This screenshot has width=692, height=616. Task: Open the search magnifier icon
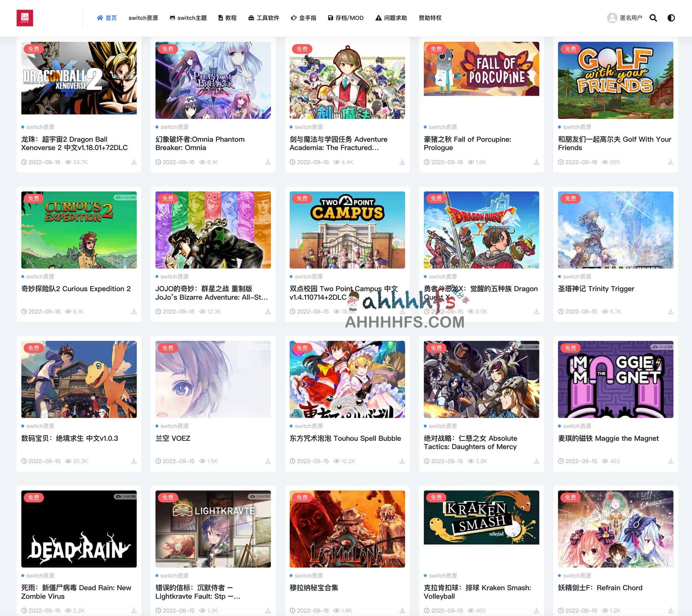653,18
